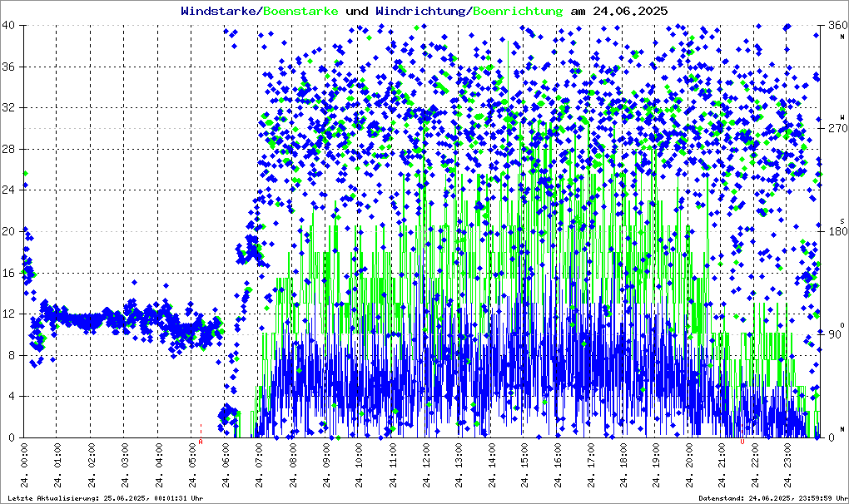The image size is (849, 504).
Task: Click the blue 'Windrichtung' title word
Action: [420, 11]
